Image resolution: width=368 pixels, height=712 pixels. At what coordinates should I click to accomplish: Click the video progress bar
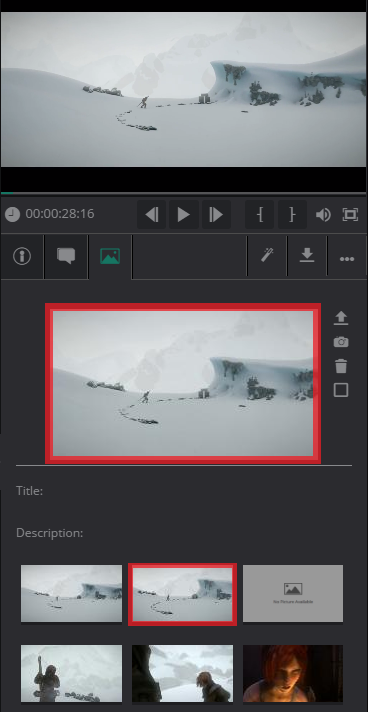click(x=184, y=193)
